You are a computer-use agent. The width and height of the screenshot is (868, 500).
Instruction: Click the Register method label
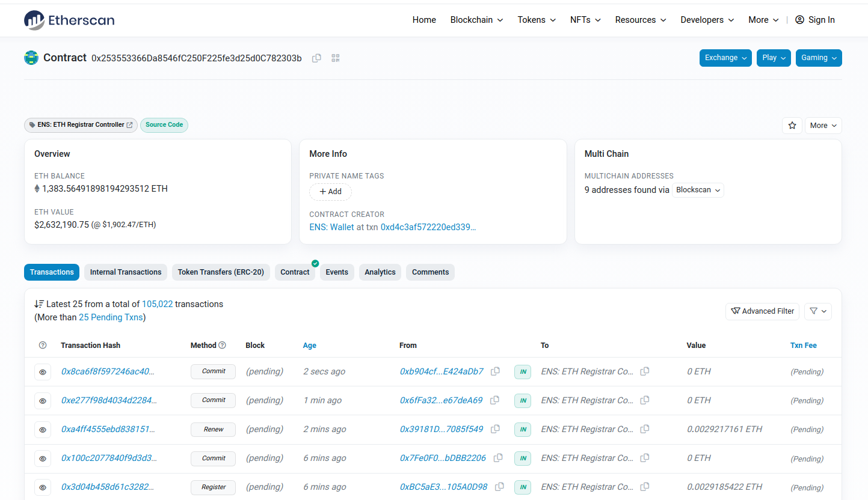[214, 487]
